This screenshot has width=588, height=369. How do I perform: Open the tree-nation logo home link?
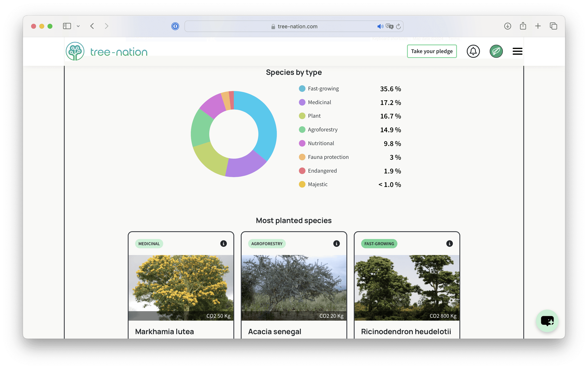click(x=106, y=51)
